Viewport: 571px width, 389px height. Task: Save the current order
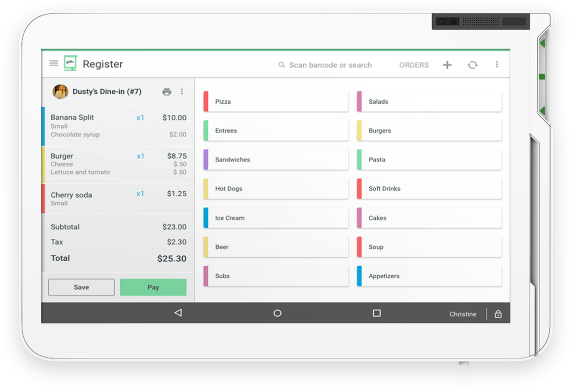[x=81, y=287]
